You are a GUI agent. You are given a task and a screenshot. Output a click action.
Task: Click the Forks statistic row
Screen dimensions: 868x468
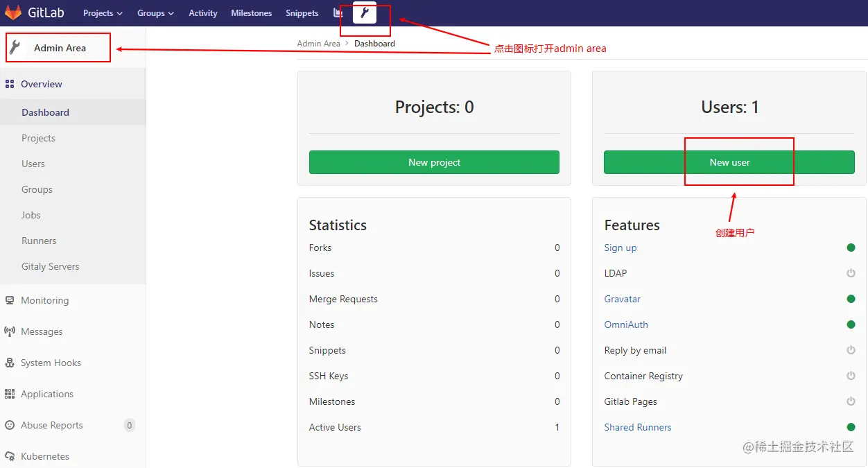(434, 248)
